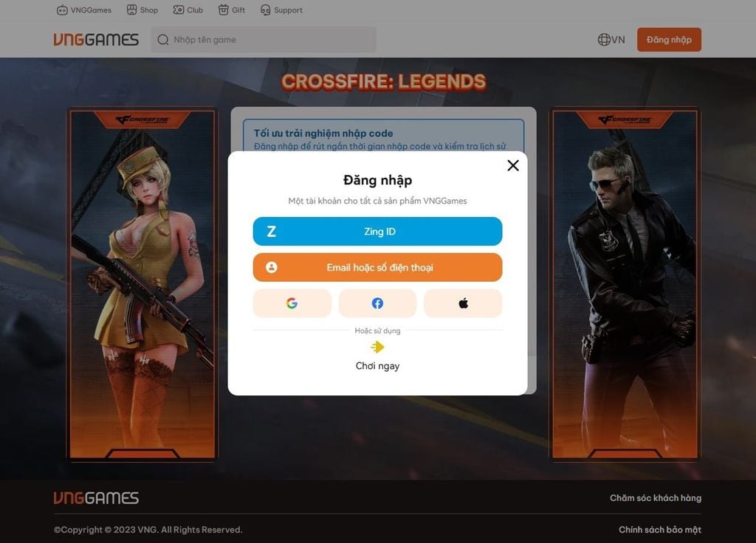Viewport: 756px width, 543px height.
Task: Click Email hoặc số điện thoại button
Action: (377, 267)
